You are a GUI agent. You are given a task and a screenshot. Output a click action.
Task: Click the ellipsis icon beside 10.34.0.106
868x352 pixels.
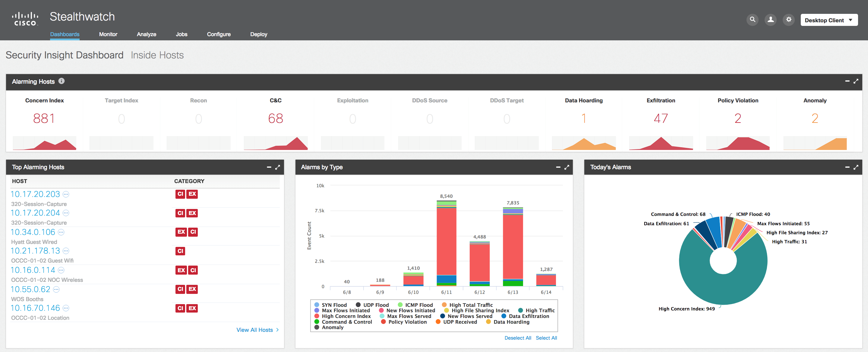61,232
